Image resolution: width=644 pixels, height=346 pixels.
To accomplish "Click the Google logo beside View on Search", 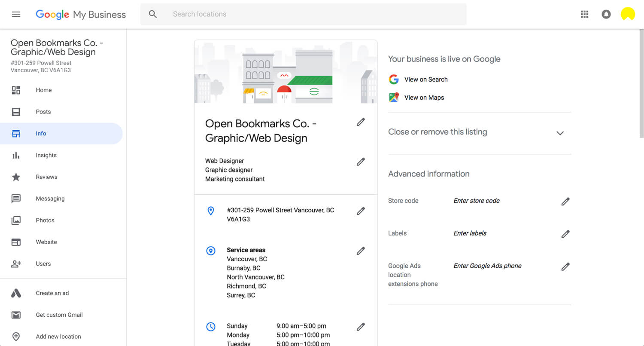I will tap(394, 79).
